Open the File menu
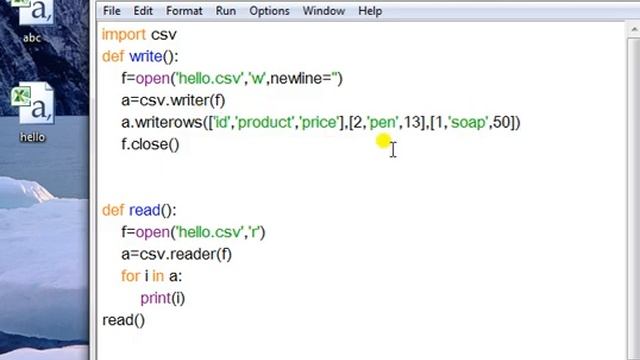 tap(111, 11)
